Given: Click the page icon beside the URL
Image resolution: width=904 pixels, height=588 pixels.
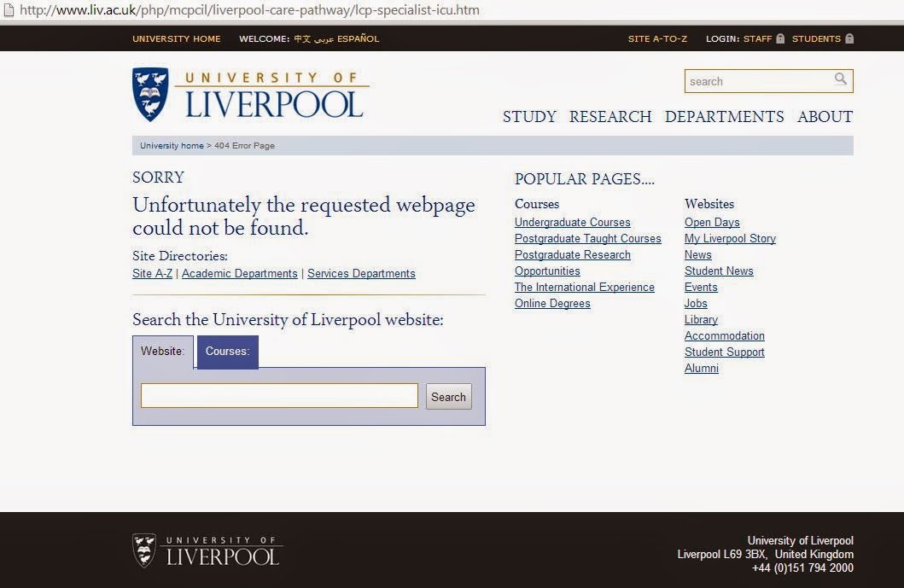Looking at the screenshot, I should (x=9, y=9).
